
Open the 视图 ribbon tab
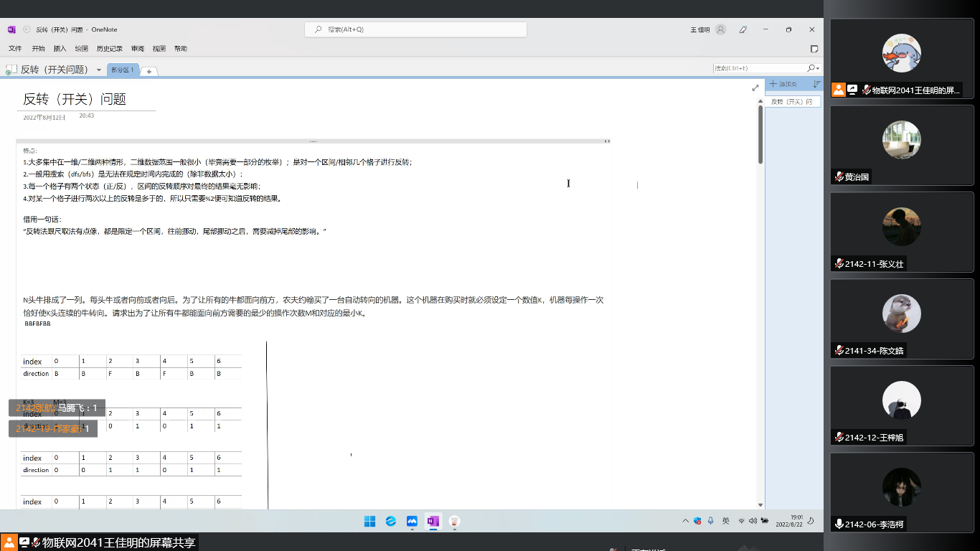coord(159,49)
